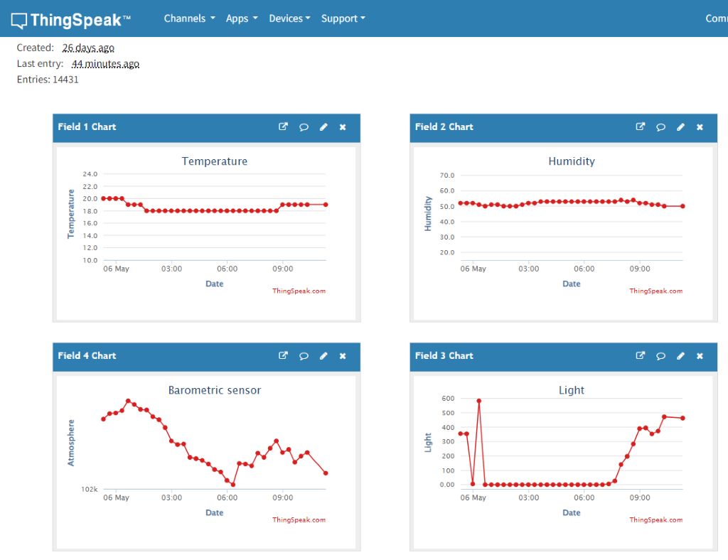The width and height of the screenshot is (728, 560).
Task: Close the Field 4 Chart widget
Action: pos(343,356)
